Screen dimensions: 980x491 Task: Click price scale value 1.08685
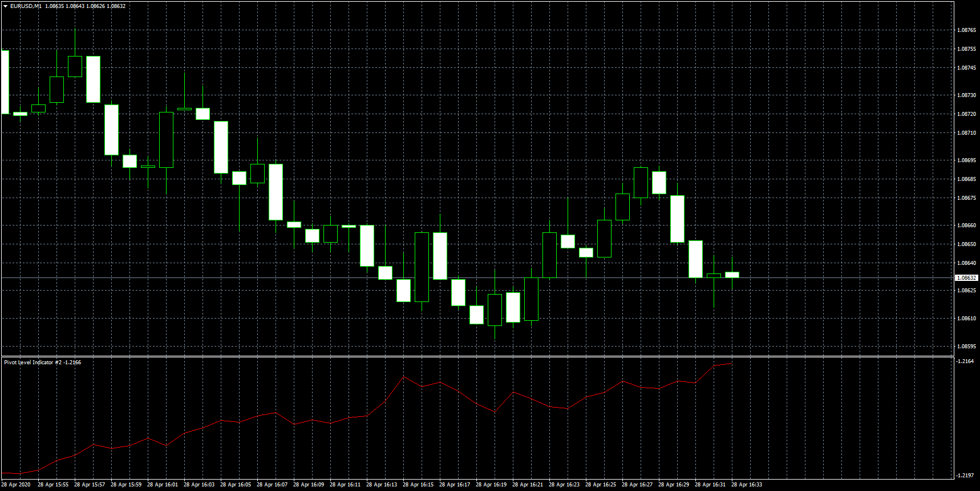[966, 179]
